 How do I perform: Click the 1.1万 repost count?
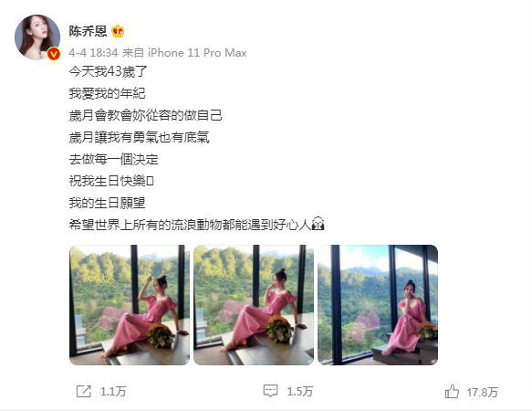coord(113,392)
